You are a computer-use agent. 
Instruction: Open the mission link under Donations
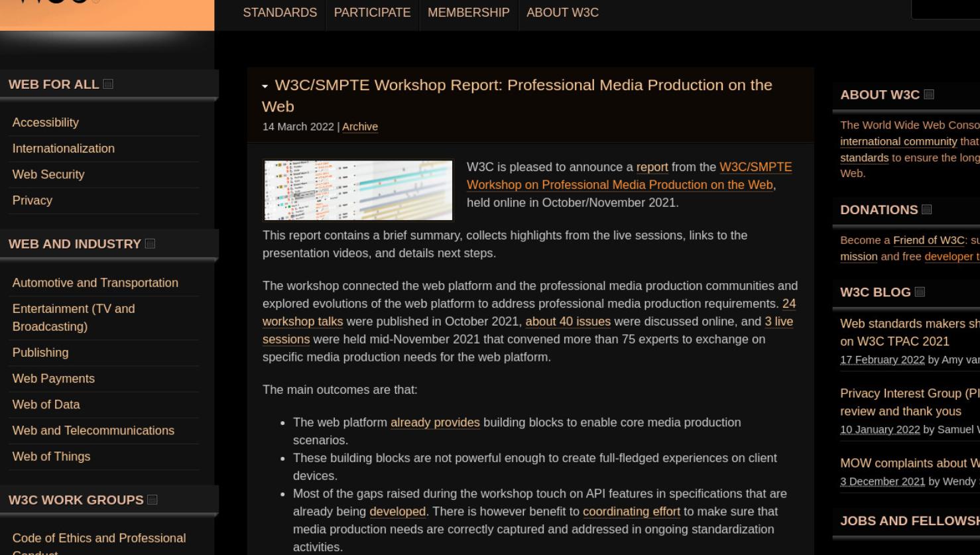point(859,257)
